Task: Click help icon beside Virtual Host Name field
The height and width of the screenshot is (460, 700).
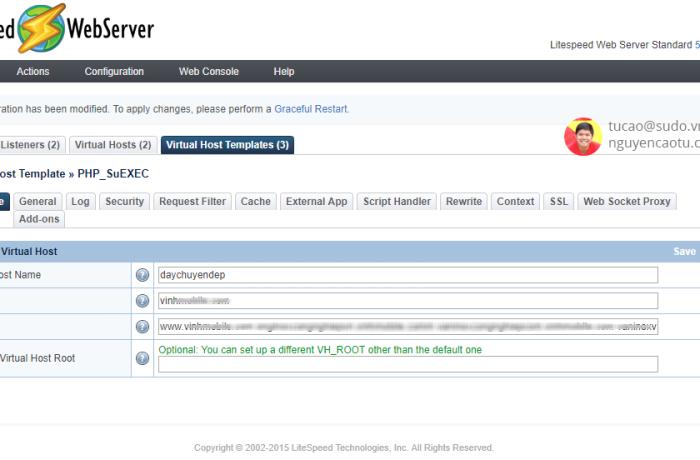Action: coord(142,275)
